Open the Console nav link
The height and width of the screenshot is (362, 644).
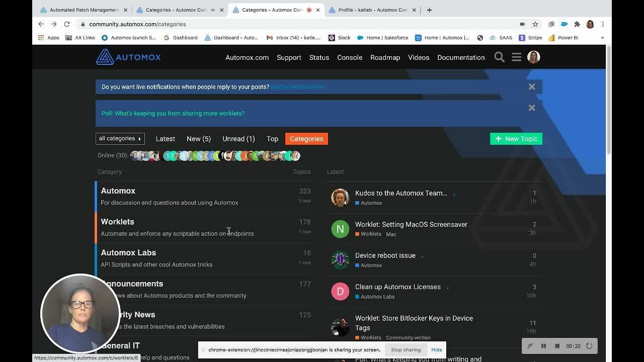tap(350, 57)
